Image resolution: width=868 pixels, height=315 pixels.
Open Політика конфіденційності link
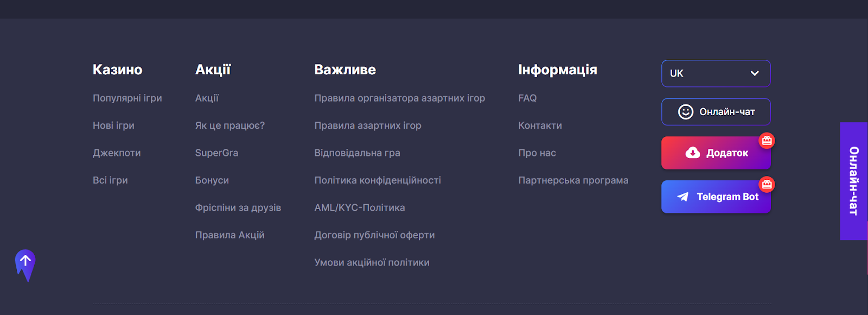point(378,180)
